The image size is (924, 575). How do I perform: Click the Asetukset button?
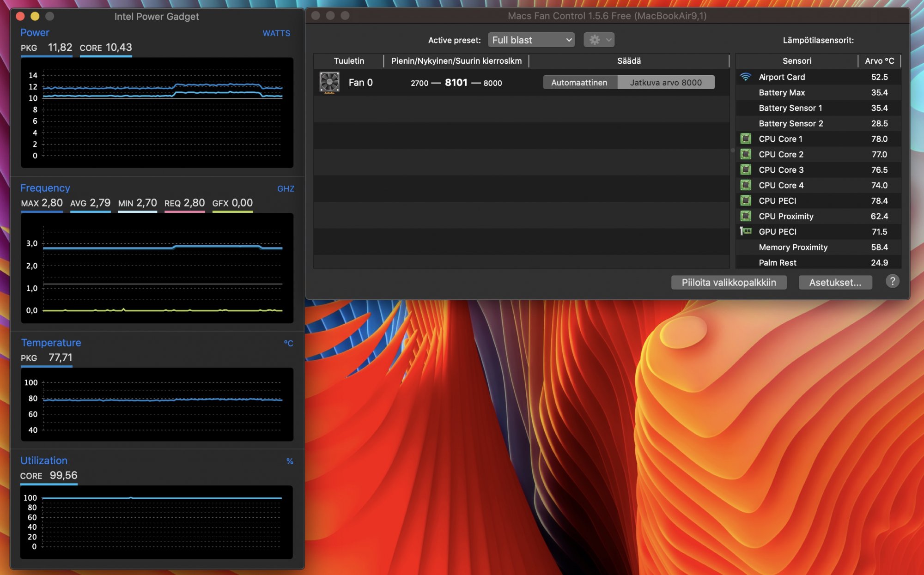click(835, 282)
